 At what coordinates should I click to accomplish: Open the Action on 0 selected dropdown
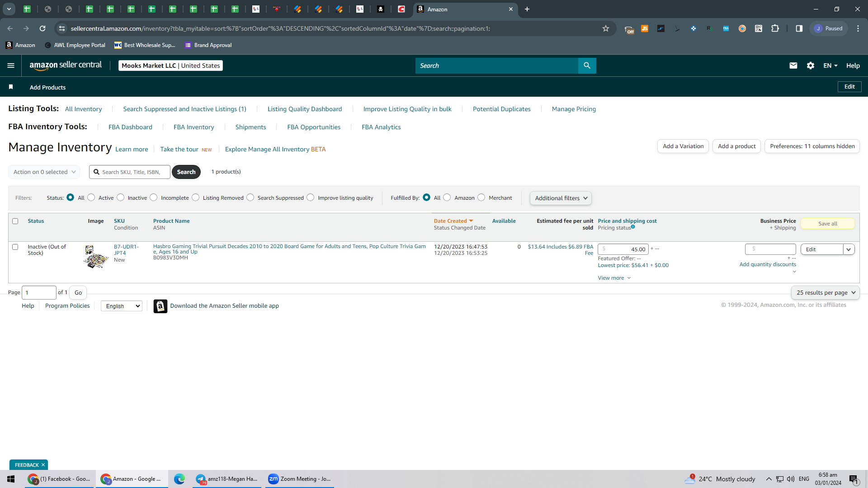(44, 172)
